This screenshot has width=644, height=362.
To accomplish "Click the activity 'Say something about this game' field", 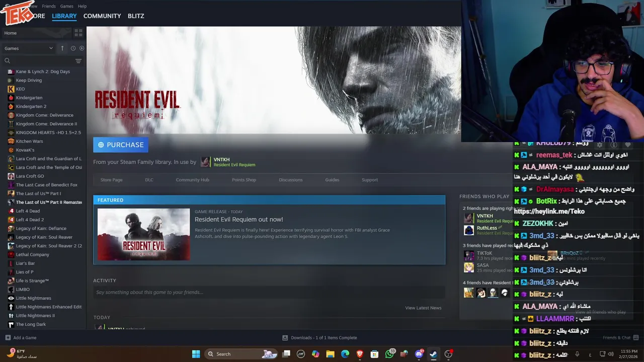I will click(x=269, y=292).
